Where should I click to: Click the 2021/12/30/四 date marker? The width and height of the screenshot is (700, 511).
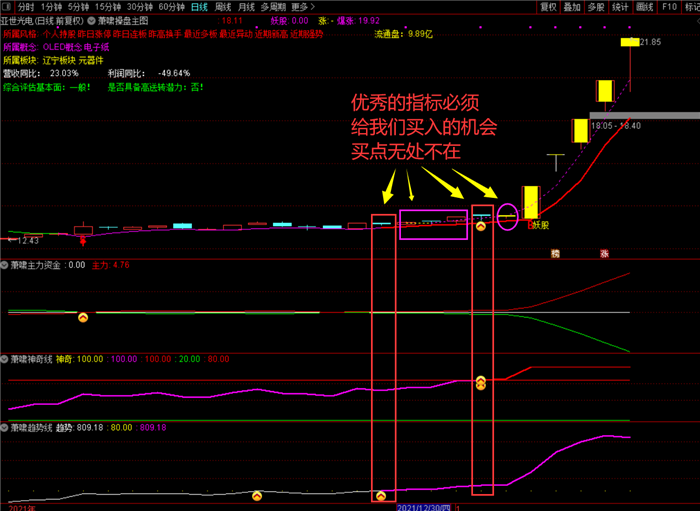(424, 507)
